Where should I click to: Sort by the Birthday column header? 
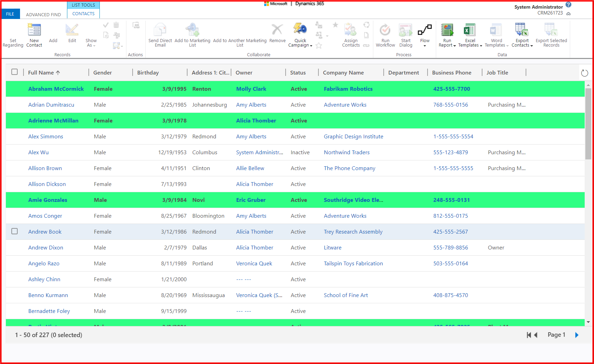click(148, 72)
